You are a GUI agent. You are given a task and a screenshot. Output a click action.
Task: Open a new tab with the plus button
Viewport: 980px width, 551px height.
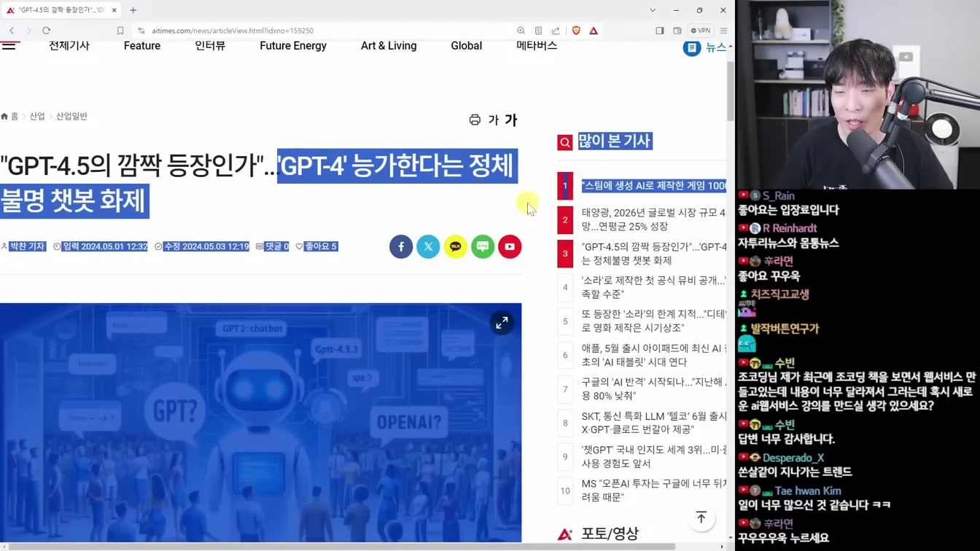133,10
